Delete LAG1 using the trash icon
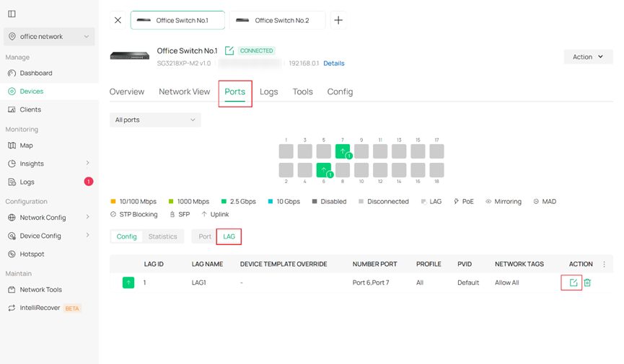Viewport: 624px width, 364px height. (587, 283)
